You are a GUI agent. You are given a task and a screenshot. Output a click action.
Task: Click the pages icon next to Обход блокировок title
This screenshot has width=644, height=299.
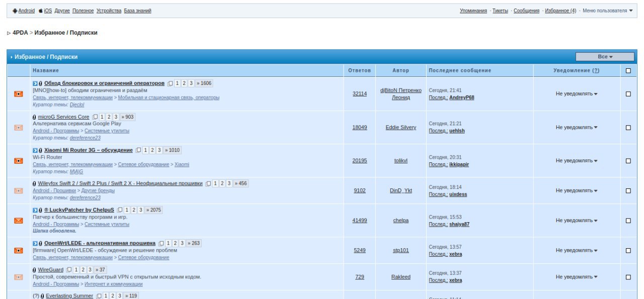click(171, 83)
